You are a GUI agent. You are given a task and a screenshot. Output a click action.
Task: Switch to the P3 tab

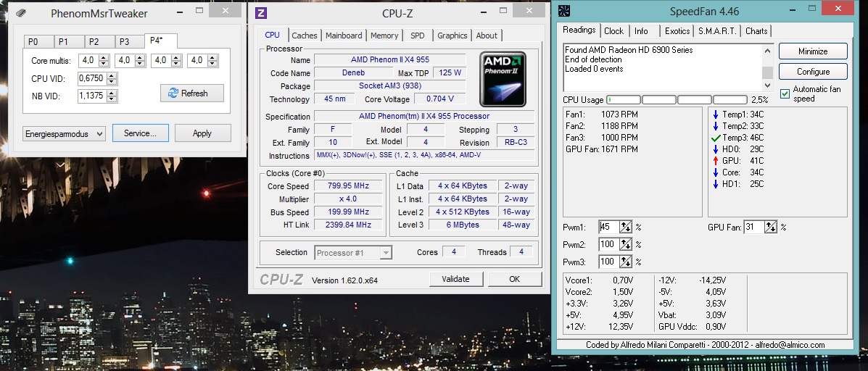point(130,42)
